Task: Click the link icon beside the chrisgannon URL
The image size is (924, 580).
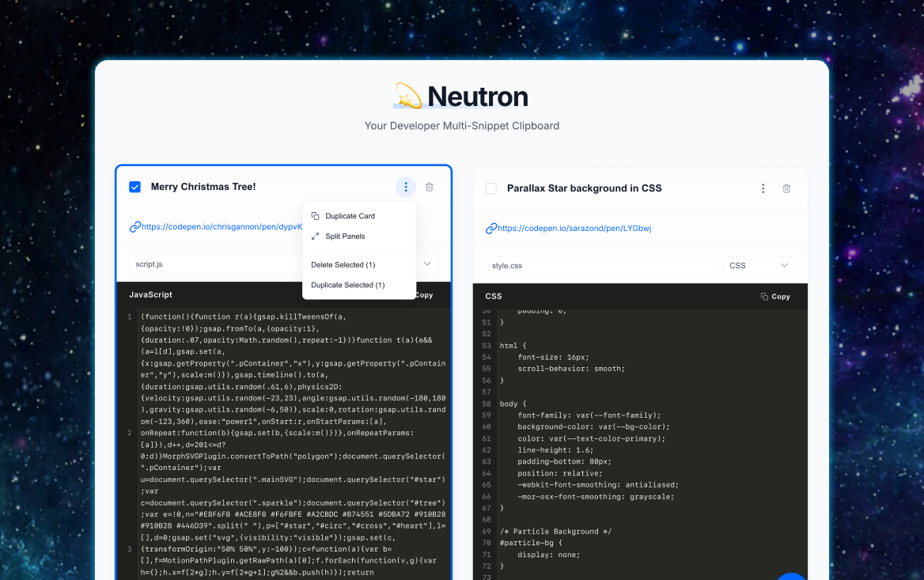Action: (x=134, y=227)
